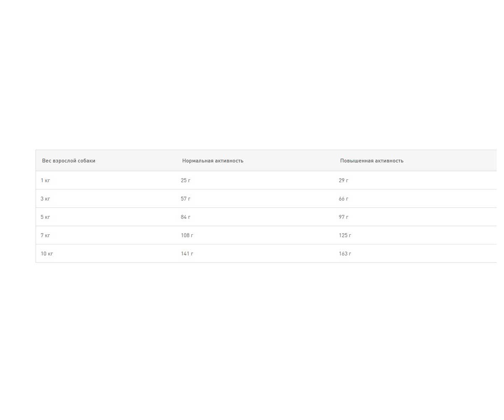Image resolution: width=504 pixels, height=420 pixels.
Task: Select the 'Повышенная активность' column header
Action: coord(372,161)
